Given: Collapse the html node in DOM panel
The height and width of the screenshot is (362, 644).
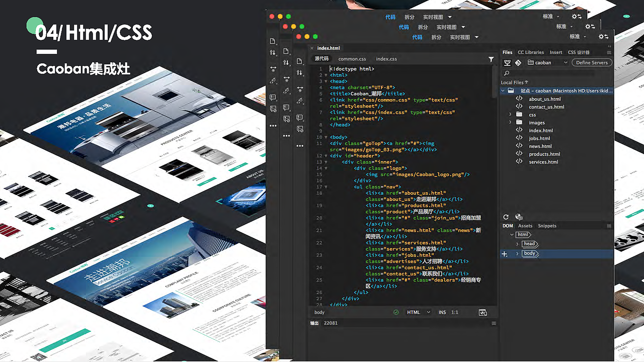Looking at the screenshot, I should (512, 235).
